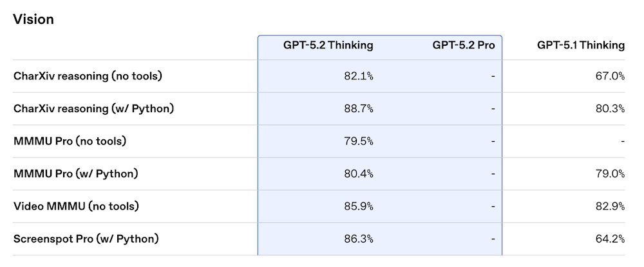Click the MMMU Pro (no tools) row label

70,141
